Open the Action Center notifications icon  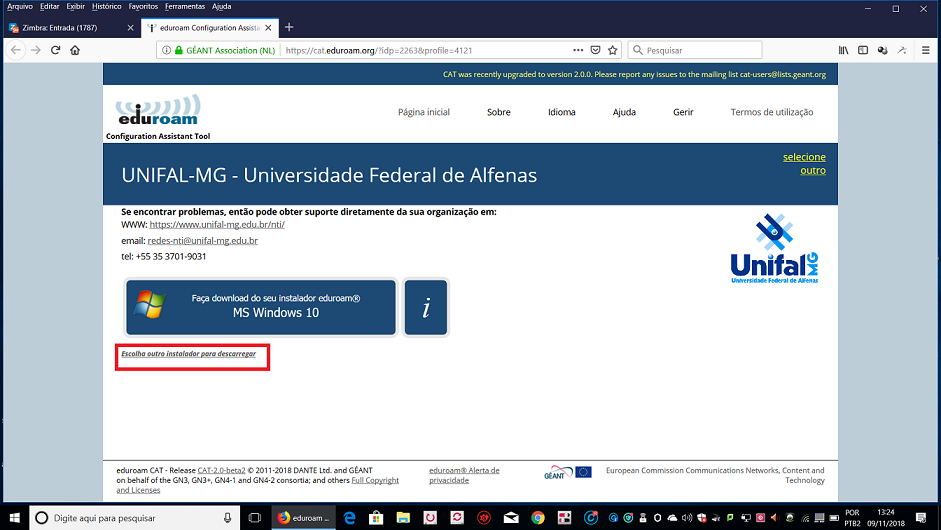(921, 517)
